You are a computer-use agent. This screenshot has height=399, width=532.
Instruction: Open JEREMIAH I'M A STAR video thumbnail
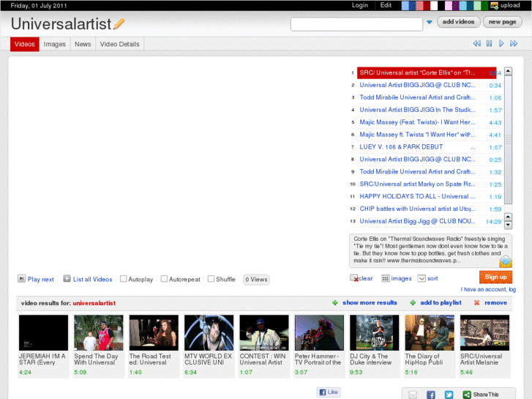click(x=43, y=332)
